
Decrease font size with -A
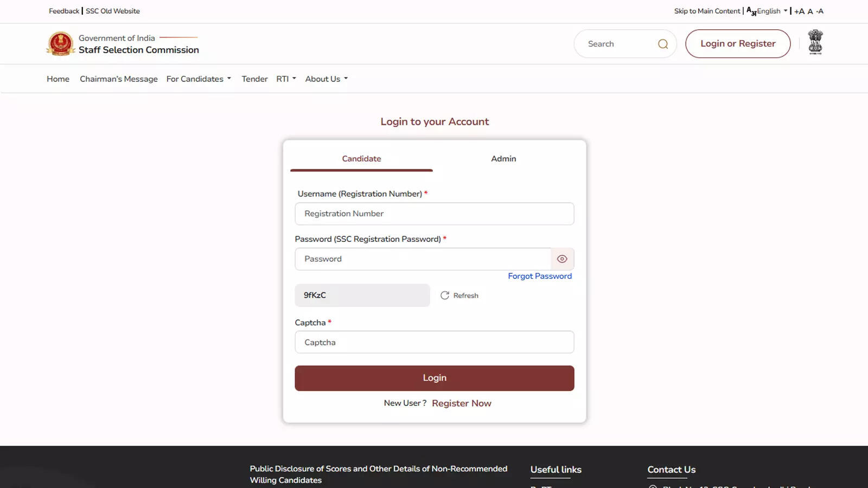[x=820, y=11]
